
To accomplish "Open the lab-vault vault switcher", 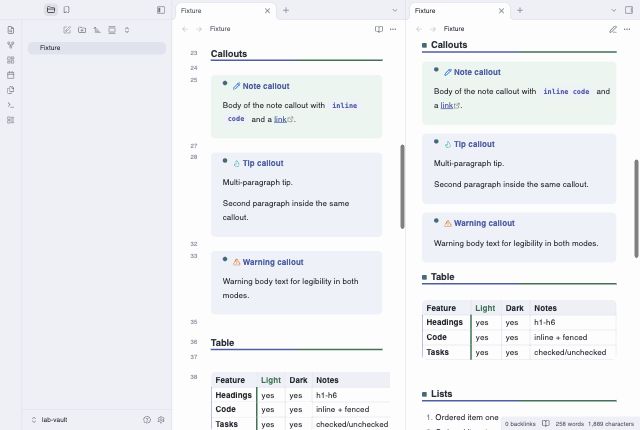I will point(49,420).
